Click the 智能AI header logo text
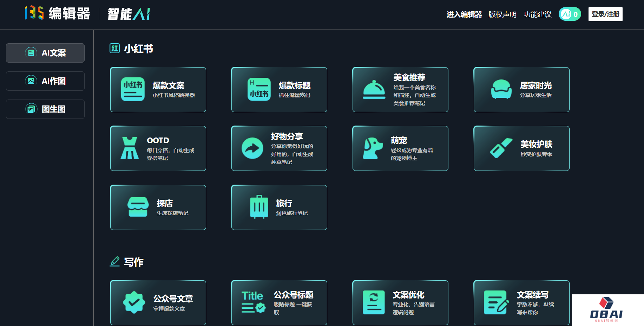The width and height of the screenshot is (644, 326). tap(129, 14)
